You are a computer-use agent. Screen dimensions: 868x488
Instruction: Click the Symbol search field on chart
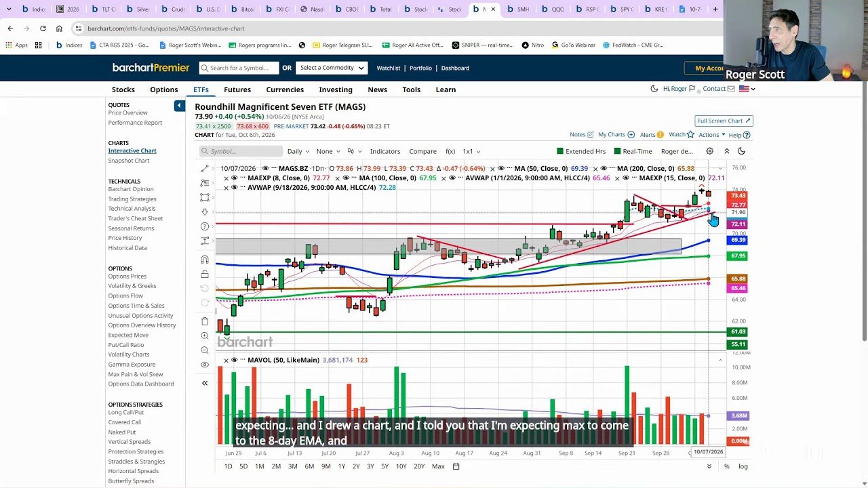click(x=241, y=151)
